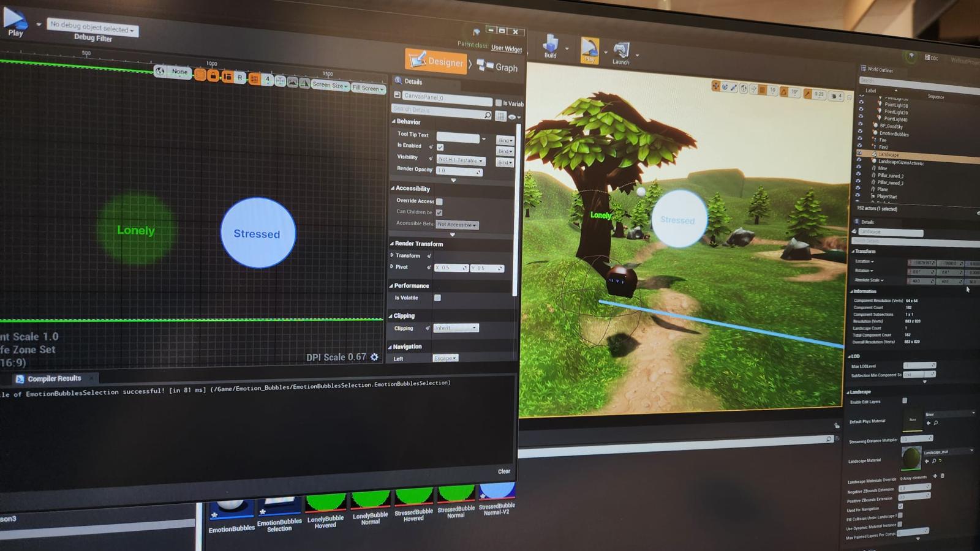Select the rotate gizmo icon in viewport toolbar
The image size is (980, 551).
click(x=725, y=87)
